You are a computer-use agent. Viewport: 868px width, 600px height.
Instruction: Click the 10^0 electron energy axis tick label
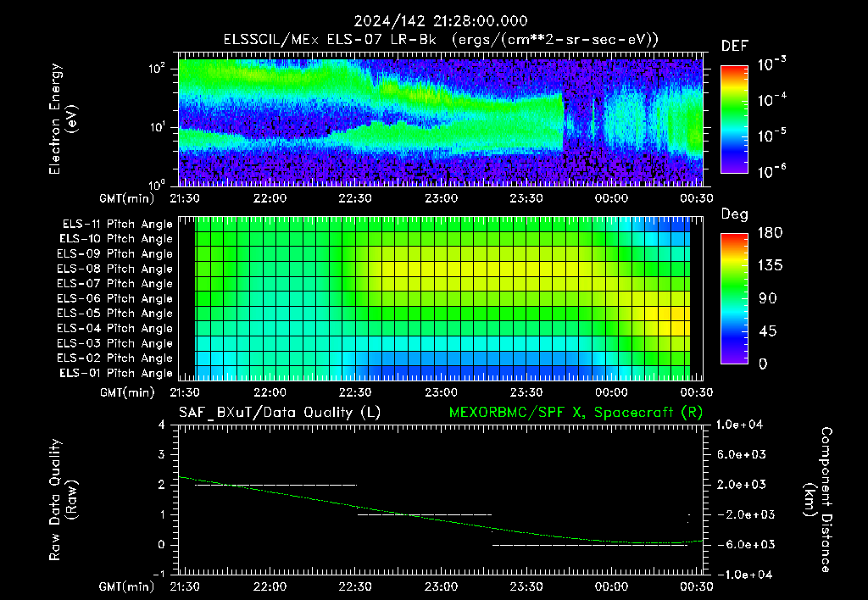pos(157,184)
